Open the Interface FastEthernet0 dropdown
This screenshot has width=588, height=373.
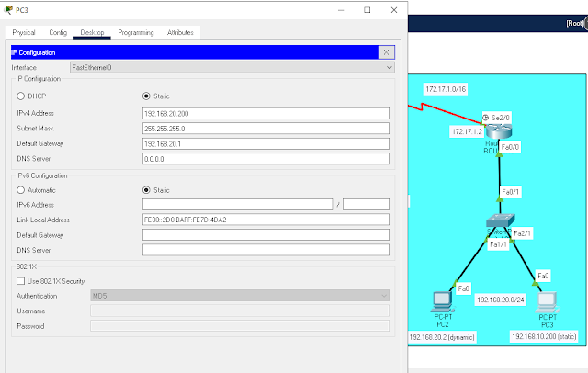coord(232,67)
